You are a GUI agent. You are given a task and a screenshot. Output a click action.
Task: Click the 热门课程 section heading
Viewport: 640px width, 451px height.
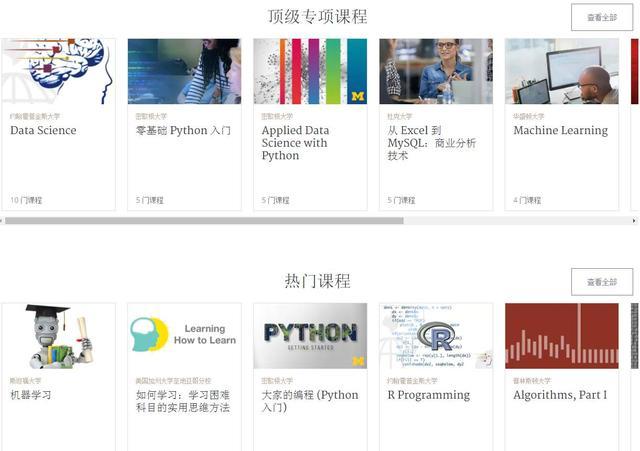pos(318,281)
